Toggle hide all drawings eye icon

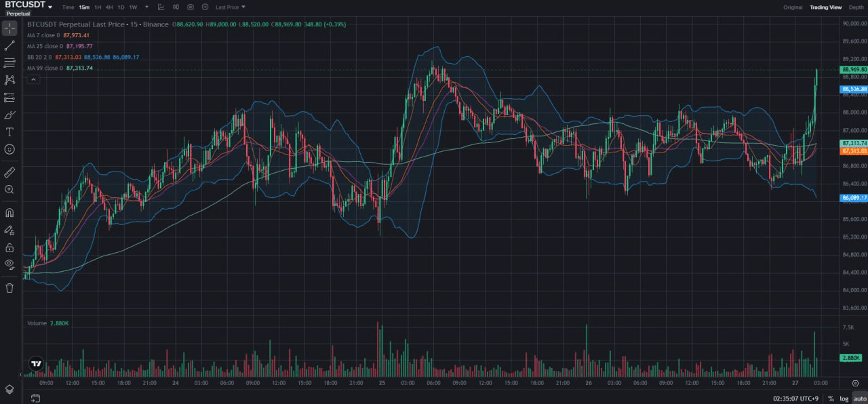pyautogui.click(x=9, y=264)
